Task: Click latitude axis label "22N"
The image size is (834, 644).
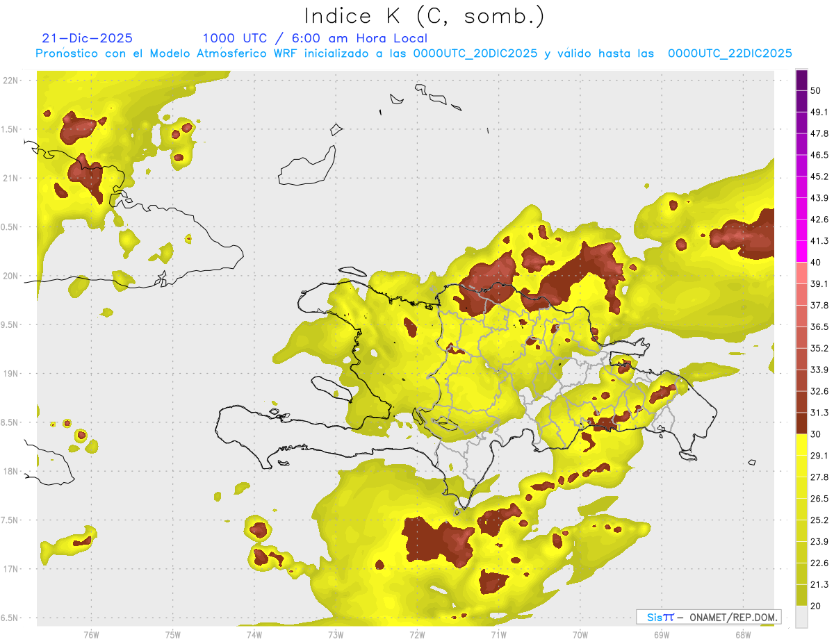Action: pos(11,81)
